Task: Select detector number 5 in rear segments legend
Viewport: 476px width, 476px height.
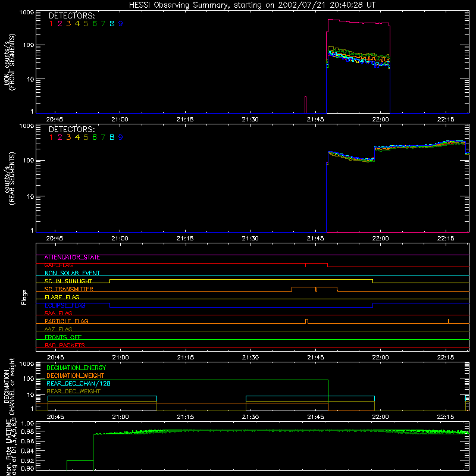Action: click(86, 137)
